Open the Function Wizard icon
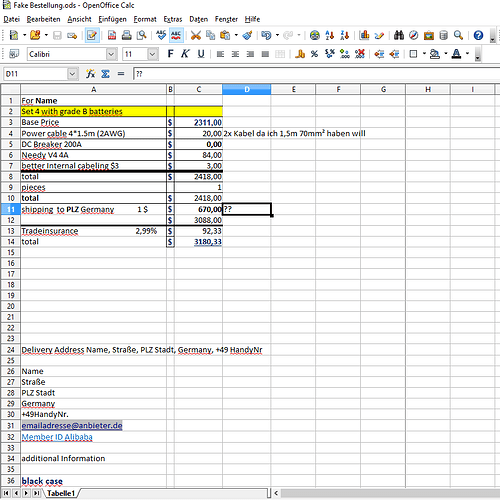 pyautogui.click(x=90, y=74)
